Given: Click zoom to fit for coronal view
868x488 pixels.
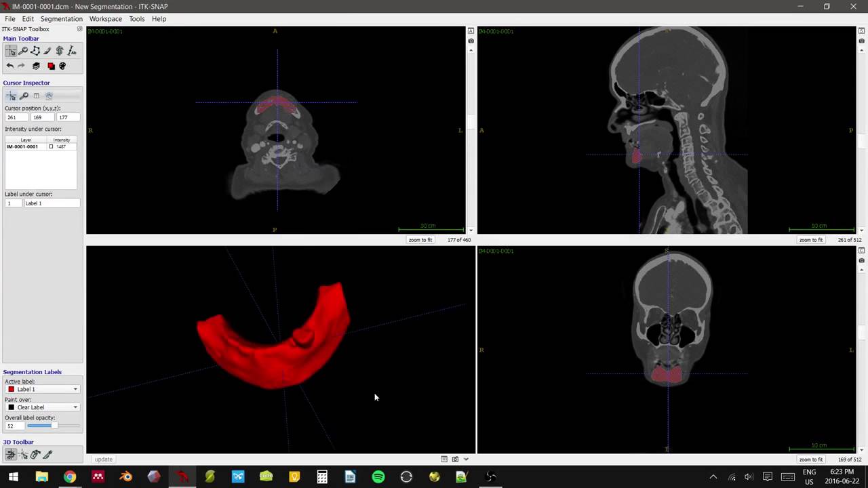Looking at the screenshot, I should (x=811, y=460).
